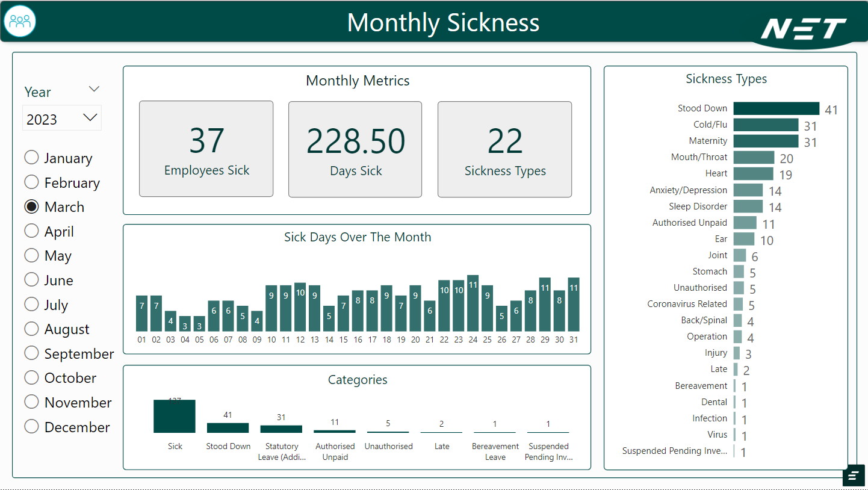The image size is (868, 490).
Task: Select the Maternity bar in Sickness Types
Action: pyautogui.click(x=766, y=141)
